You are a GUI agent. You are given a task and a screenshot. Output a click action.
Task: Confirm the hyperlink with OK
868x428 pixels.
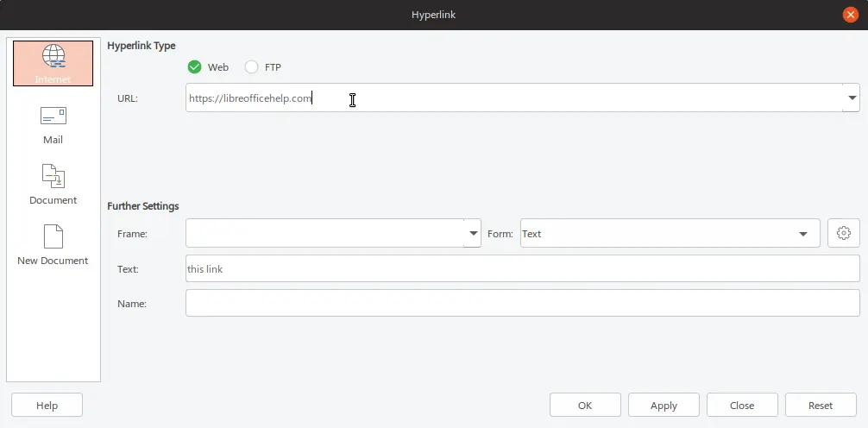point(585,405)
